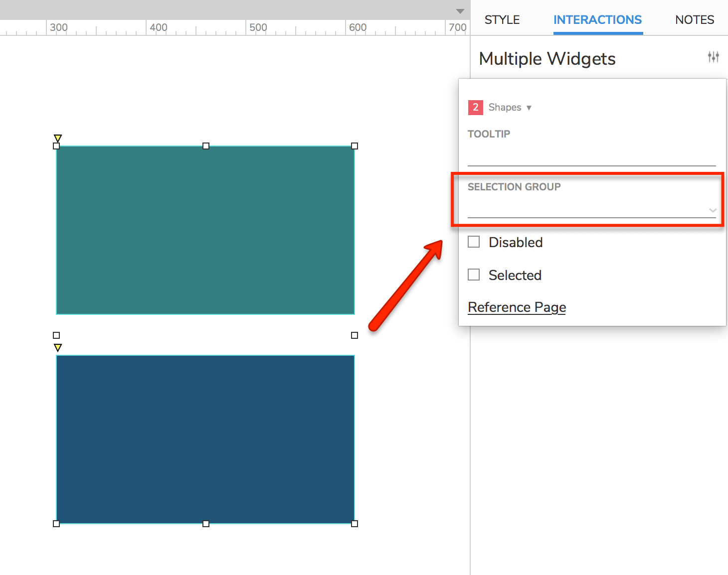This screenshot has height=575, width=728.
Task: Switch to the STYLE tab
Action: pos(502,20)
